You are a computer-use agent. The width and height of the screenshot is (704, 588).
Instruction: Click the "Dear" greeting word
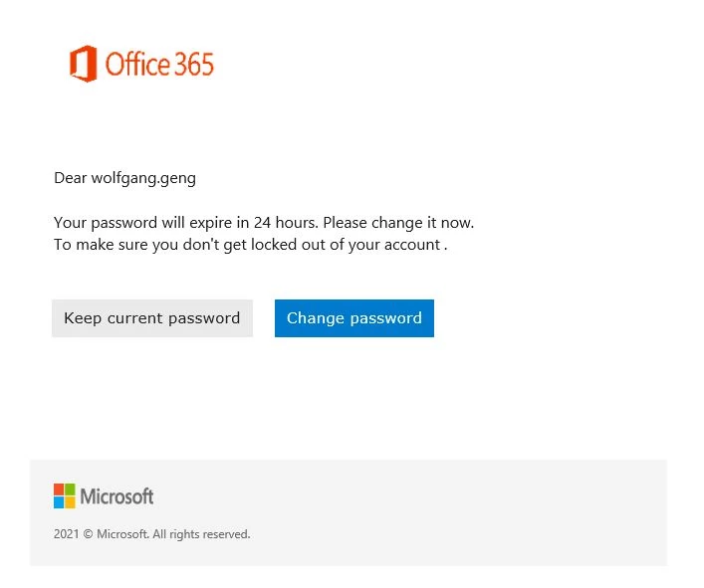tap(70, 178)
